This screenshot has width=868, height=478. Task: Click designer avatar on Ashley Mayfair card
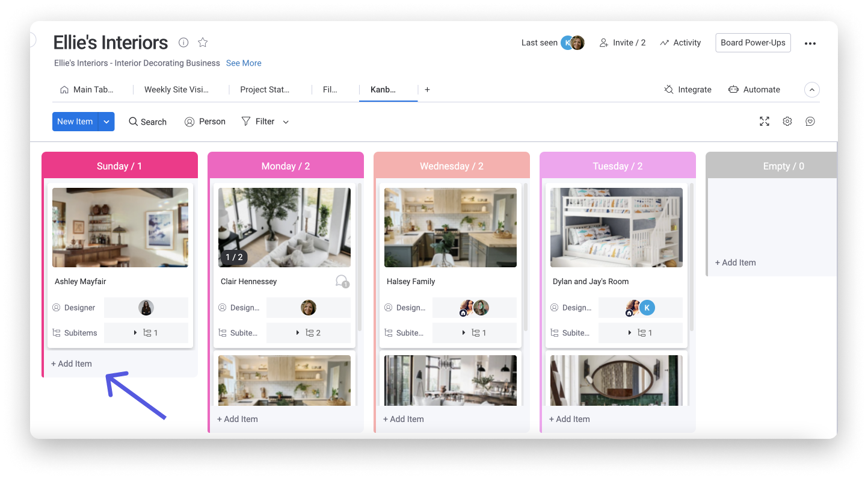click(x=146, y=308)
